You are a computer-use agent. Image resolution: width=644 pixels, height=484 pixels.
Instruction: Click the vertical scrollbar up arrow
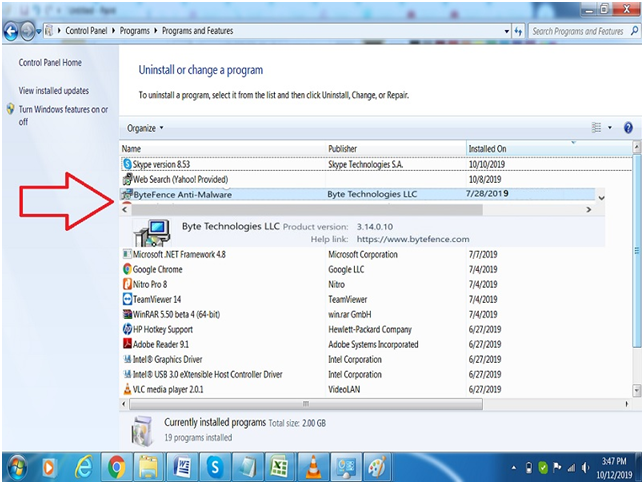[x=637, y=147]
